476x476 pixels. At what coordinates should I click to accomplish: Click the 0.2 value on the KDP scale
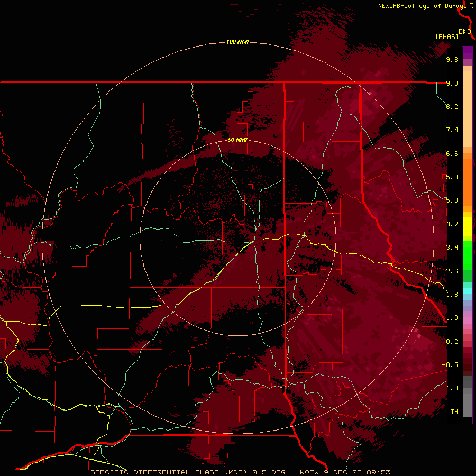coord(452,342)
